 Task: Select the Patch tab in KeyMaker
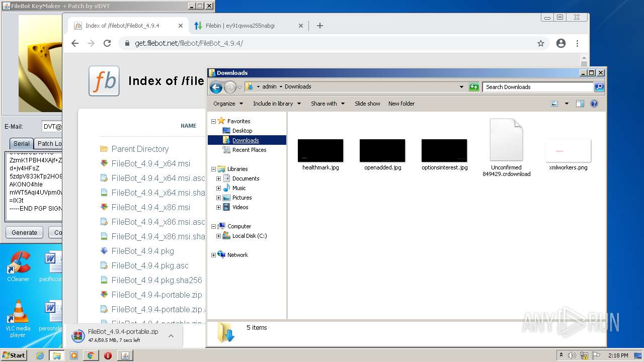49,144
